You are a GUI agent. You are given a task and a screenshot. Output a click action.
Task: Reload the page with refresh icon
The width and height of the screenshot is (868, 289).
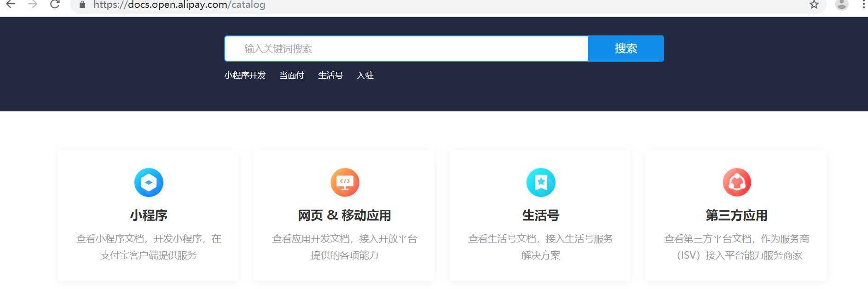coord(55,4)
